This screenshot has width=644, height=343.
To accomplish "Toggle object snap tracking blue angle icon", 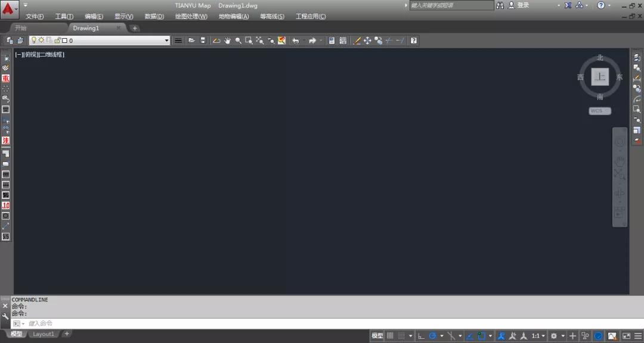I will [x=470, y=336].
